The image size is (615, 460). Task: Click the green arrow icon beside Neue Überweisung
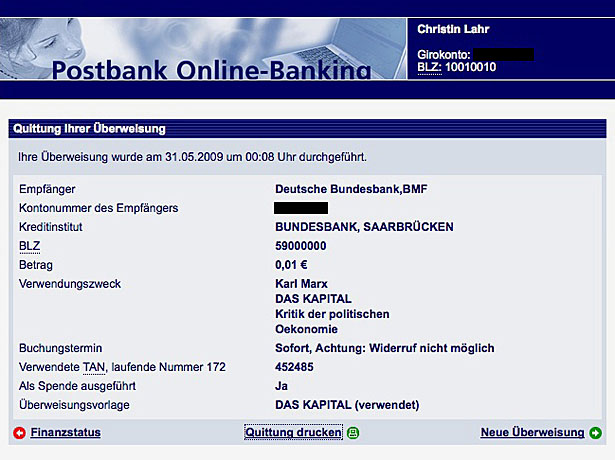point(596,433)
